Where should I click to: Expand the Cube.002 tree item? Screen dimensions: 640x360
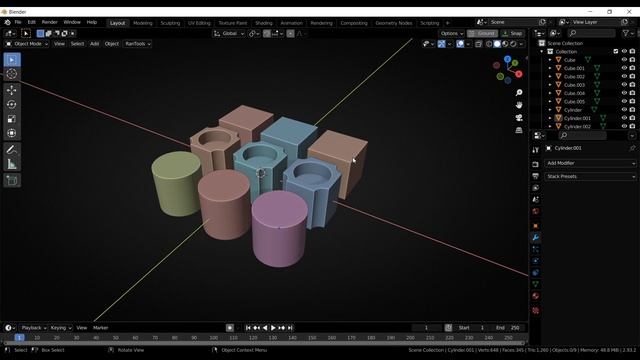tap(550, 76)
